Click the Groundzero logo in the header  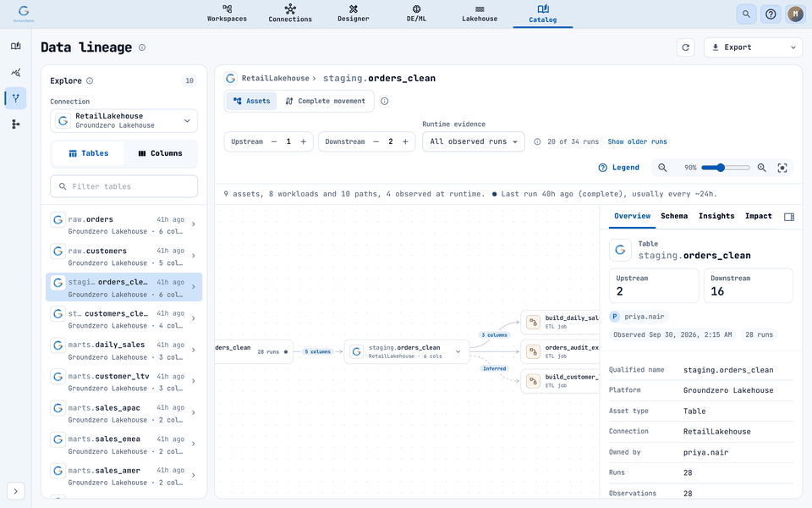[x=24, y=14]
